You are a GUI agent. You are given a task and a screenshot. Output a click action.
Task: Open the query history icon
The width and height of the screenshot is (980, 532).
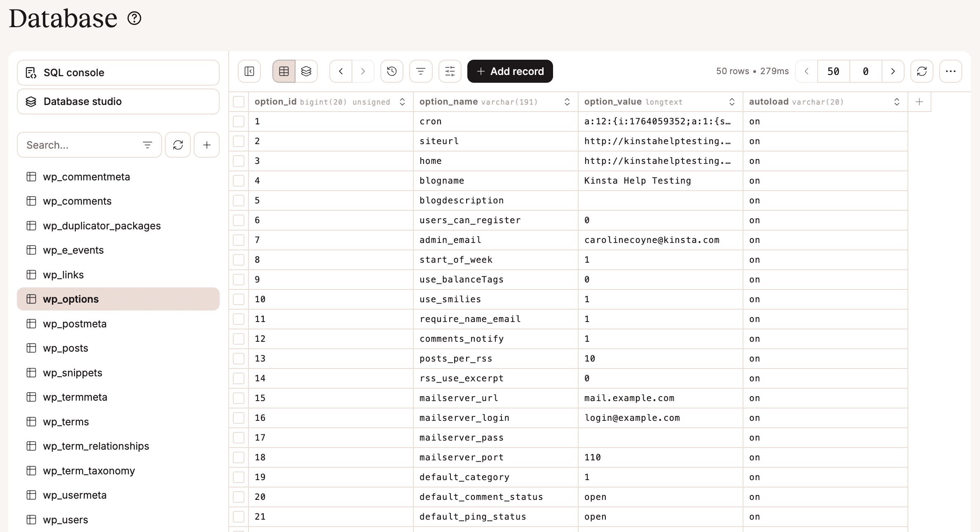392,71
